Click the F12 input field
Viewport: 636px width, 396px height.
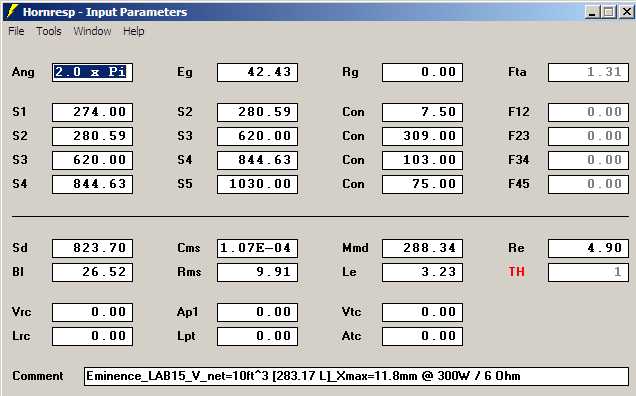pos(588,112)
